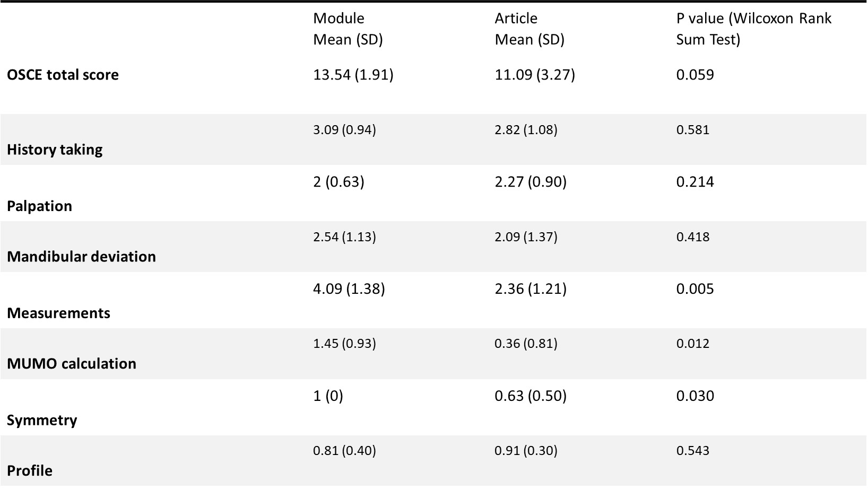
Task: Click the OSCE total score row label
Action: 63,75
